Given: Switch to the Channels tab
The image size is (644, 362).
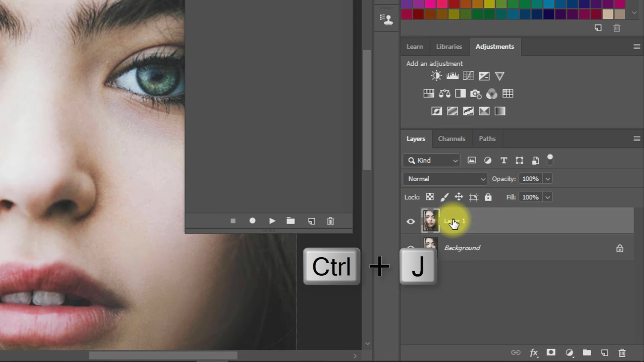Looking at the screenshot, I should point(451,139).
